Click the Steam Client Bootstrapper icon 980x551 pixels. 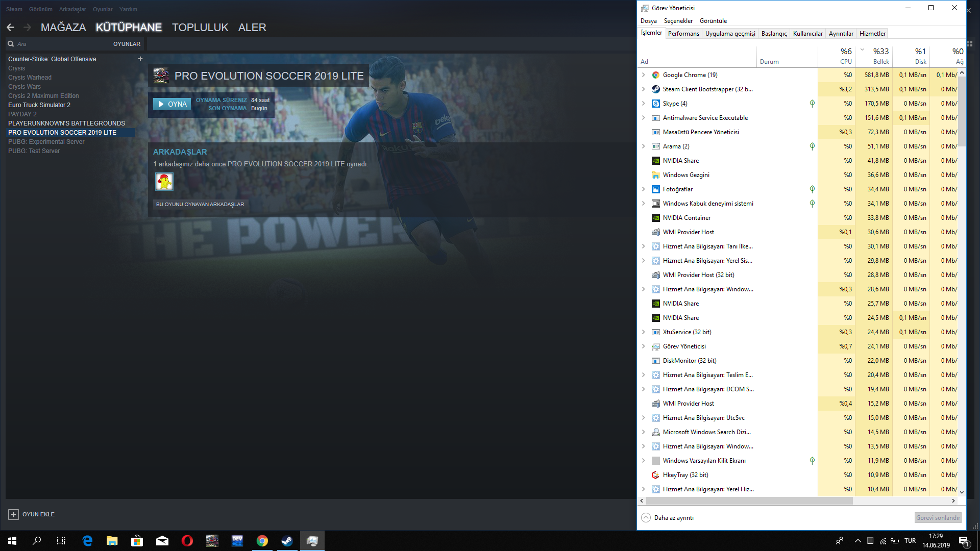(x=656, y=89)
